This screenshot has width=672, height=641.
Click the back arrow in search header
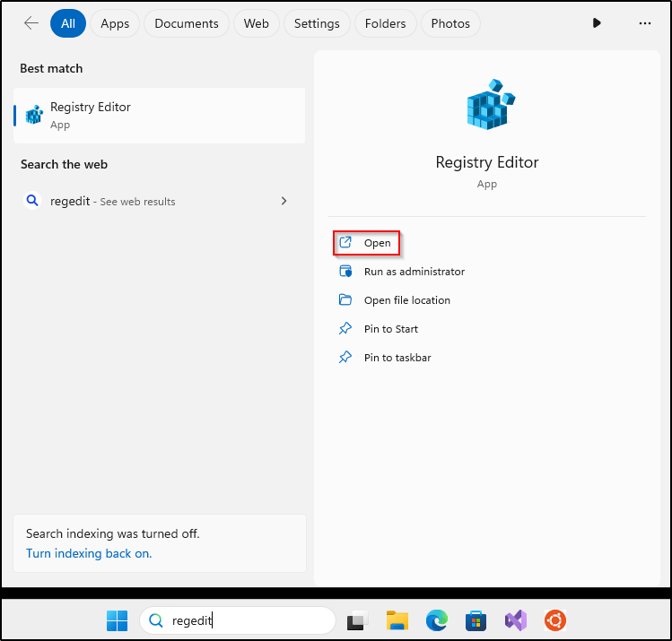click(x=31, y=23)
